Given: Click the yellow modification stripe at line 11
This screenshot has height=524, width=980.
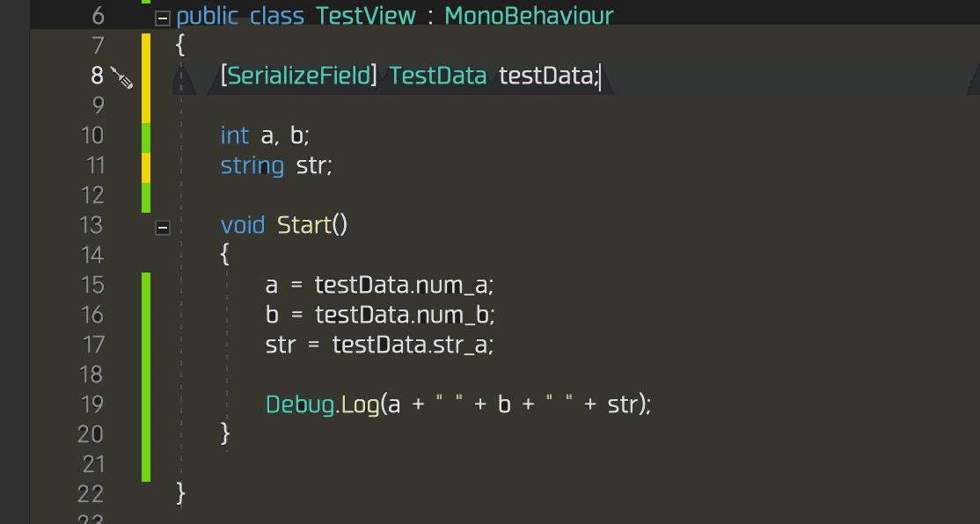Looking at the screenshot, I should click(x=145, y=165).
